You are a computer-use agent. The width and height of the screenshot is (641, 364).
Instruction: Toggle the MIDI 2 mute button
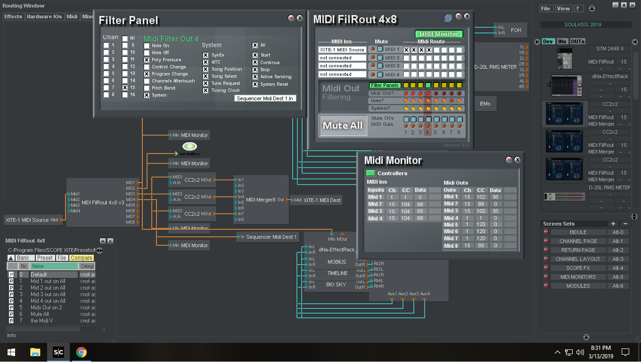380,58
